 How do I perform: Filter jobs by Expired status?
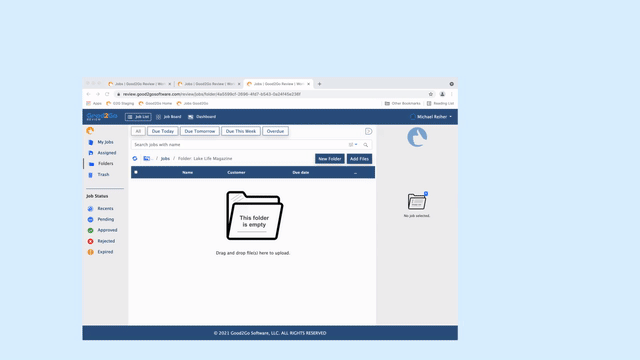[x=100, y=252]
